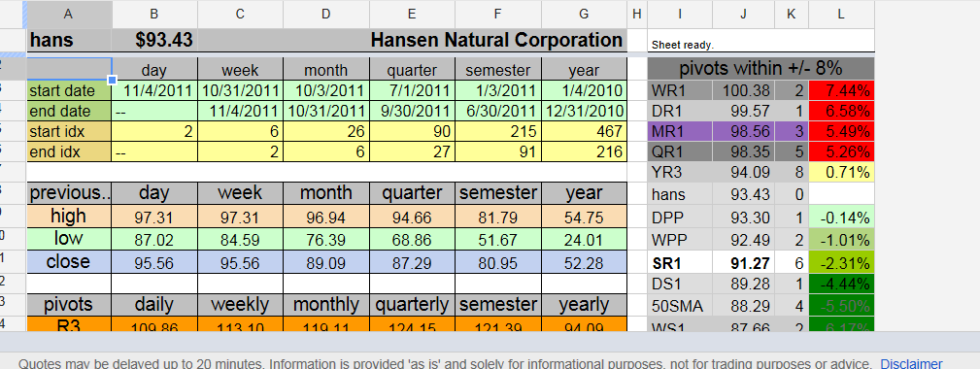Select the column L header

tap(841, 14)
